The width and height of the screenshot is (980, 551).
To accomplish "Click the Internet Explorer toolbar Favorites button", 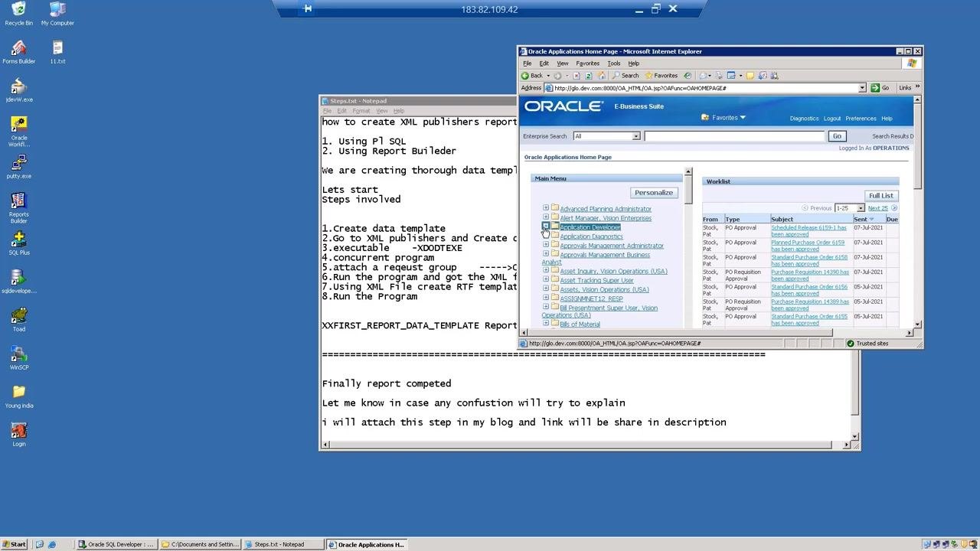I will (x=661, y=76).
